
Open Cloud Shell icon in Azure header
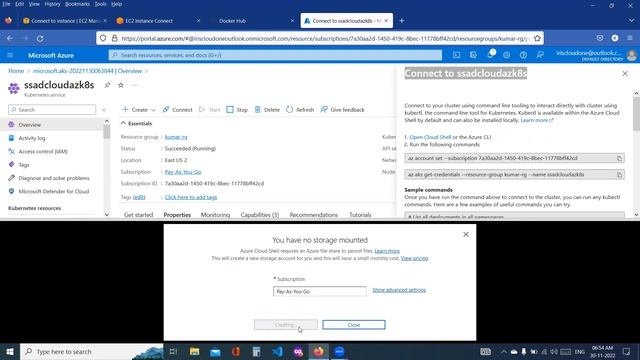tap(456, 55)
